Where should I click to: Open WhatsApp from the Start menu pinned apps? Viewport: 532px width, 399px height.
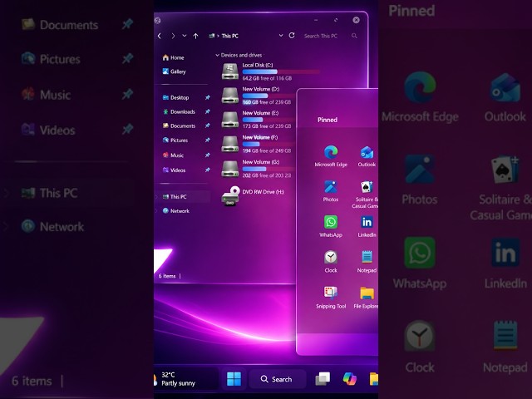tap(331, 226)
